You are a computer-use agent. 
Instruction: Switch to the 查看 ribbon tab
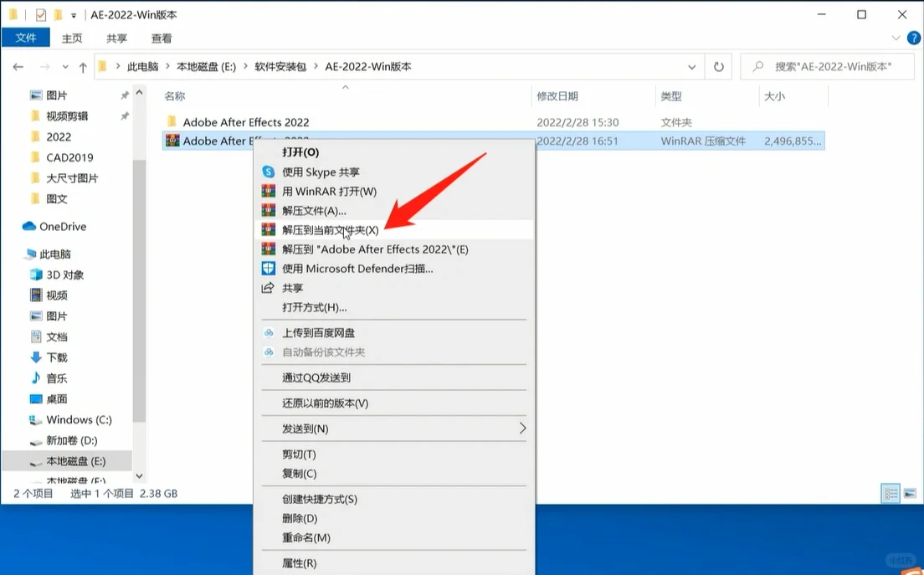point(161,37)
